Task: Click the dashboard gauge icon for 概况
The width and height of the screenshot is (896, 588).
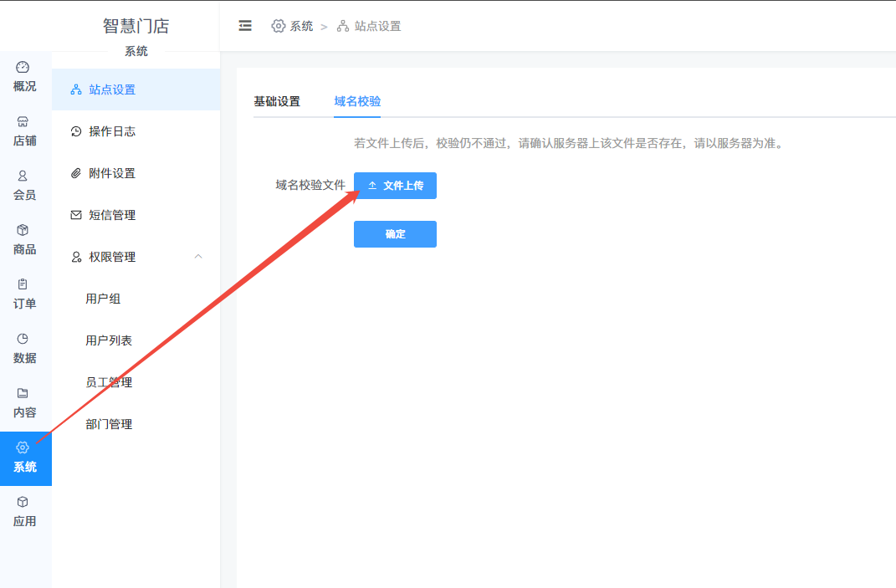Action: click(x=23, y=67)
